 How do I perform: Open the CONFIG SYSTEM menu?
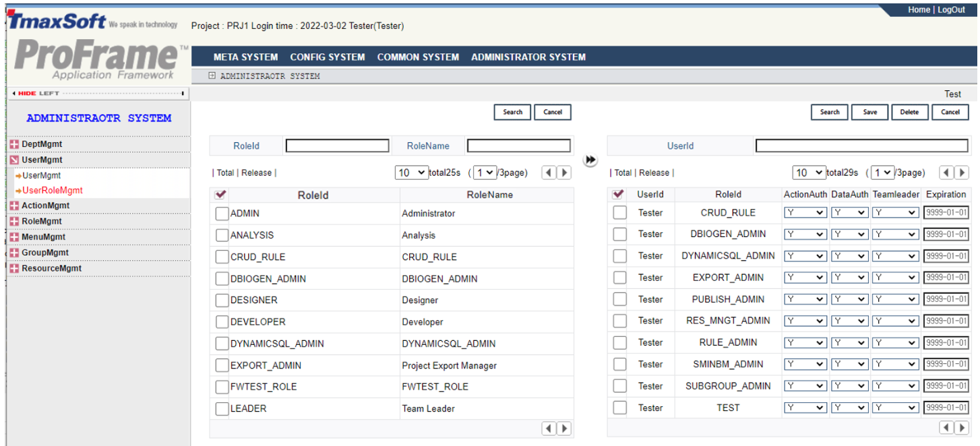pos(328,57)
